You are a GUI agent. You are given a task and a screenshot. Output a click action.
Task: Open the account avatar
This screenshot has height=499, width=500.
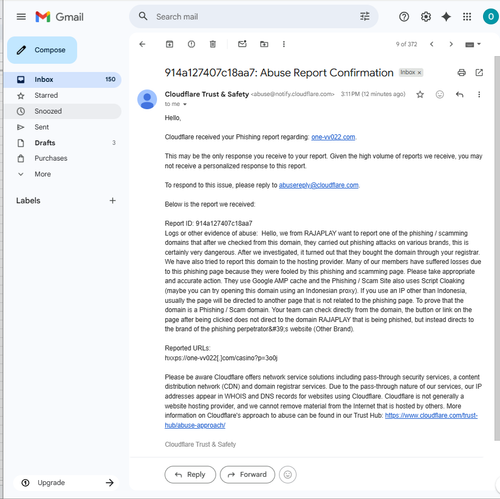click(x=491, y=17)
